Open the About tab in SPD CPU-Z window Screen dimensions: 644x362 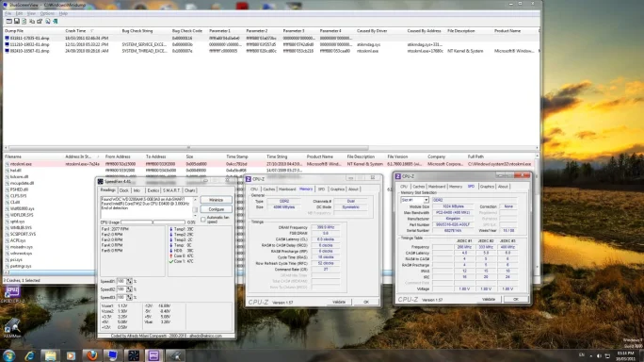point(503,187)
